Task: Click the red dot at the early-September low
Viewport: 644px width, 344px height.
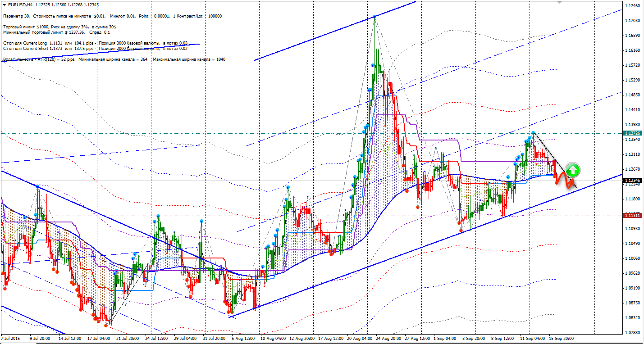Action: (x=461, y=230)
